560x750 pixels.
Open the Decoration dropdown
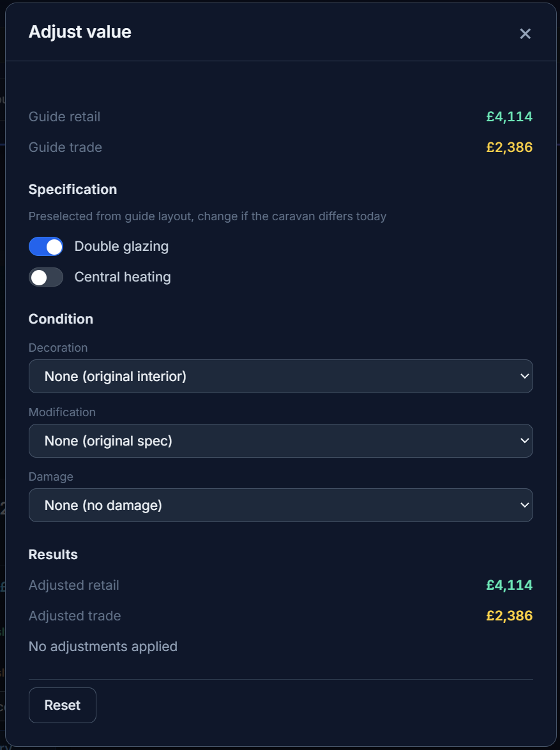281,377
